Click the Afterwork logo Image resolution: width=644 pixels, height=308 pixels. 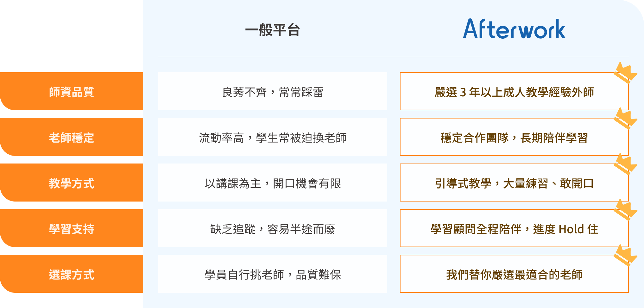[x=514, y=29]
